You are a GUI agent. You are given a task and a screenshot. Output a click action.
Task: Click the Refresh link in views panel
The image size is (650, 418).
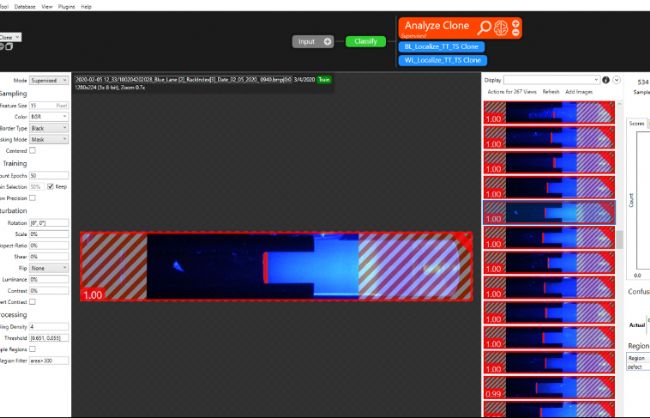551,91
